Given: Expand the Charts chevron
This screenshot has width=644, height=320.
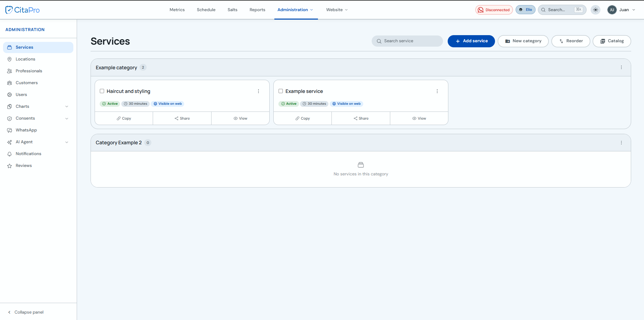Looking at the screenshot, I should [67, 106].
